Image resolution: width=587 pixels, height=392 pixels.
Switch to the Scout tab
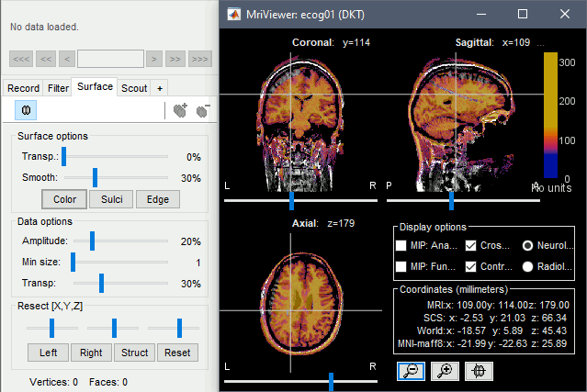click(x=134, y=88)
